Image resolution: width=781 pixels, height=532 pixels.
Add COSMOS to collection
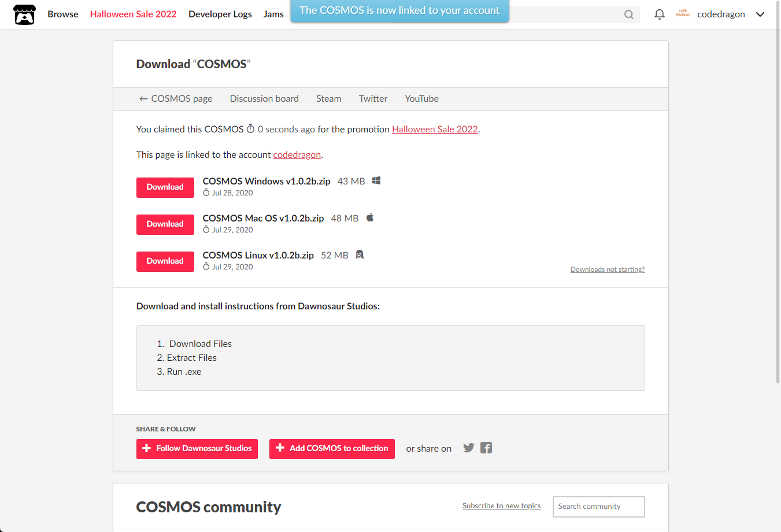(x=332, y=449)
